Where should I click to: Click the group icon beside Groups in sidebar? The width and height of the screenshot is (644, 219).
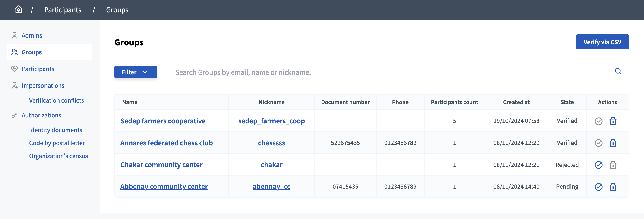point(14,52)
